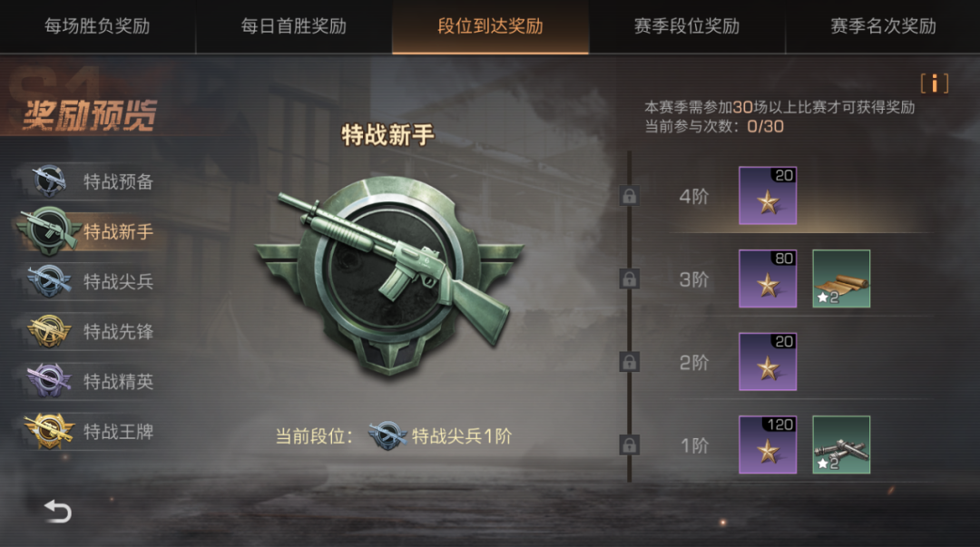Screen dimensions: 980x547
Task: Click the 3阶 lock icon
Action: click(x=630, y=278)
